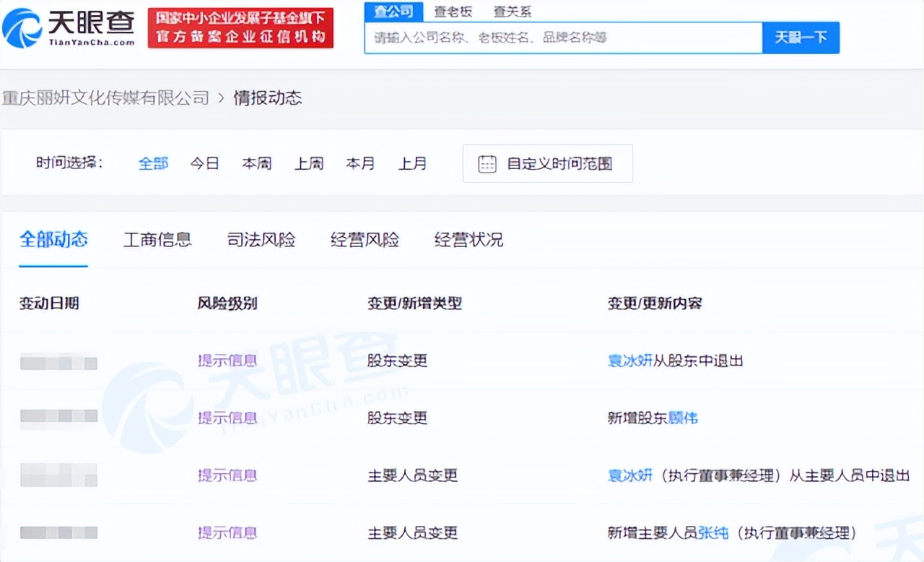The height and width of the screenshot is (562, 924).
Task: Open the 工商信息 tab
Action: click(x=157, y=240)
